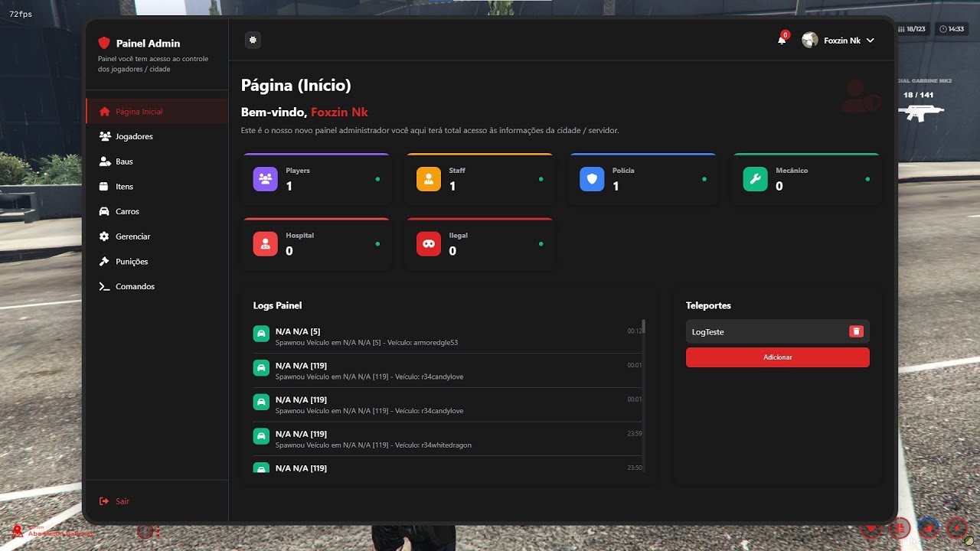Image resolution: width=980 pixels, height=551 pixels.
Task: Click the purple Players card icon
Action: point(265,179)
